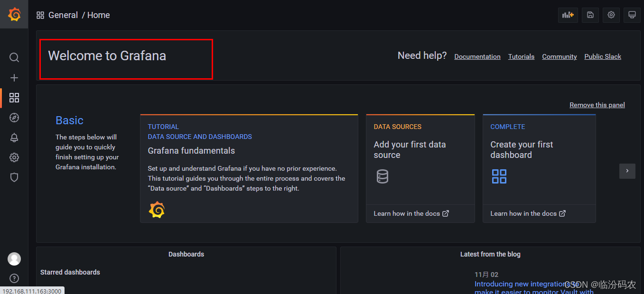Open the Introducing new integrations blog post
Viewport: 644px width, 294px height.
[x=534, y=288]
